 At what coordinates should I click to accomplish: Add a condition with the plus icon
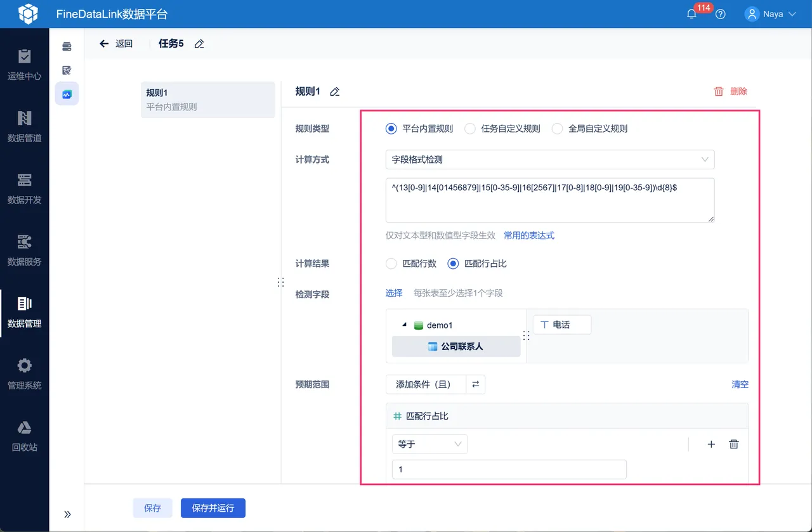pos(711,444)
